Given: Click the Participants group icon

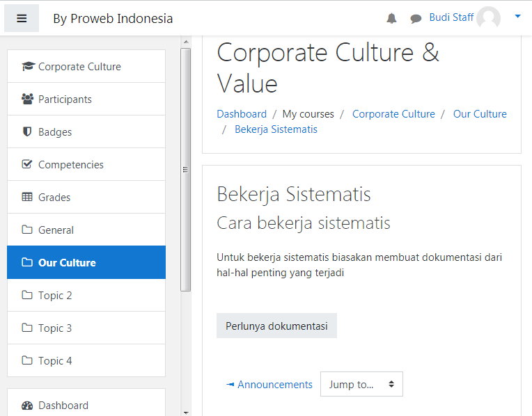Looking at the screenshot, I should (27, 99).
